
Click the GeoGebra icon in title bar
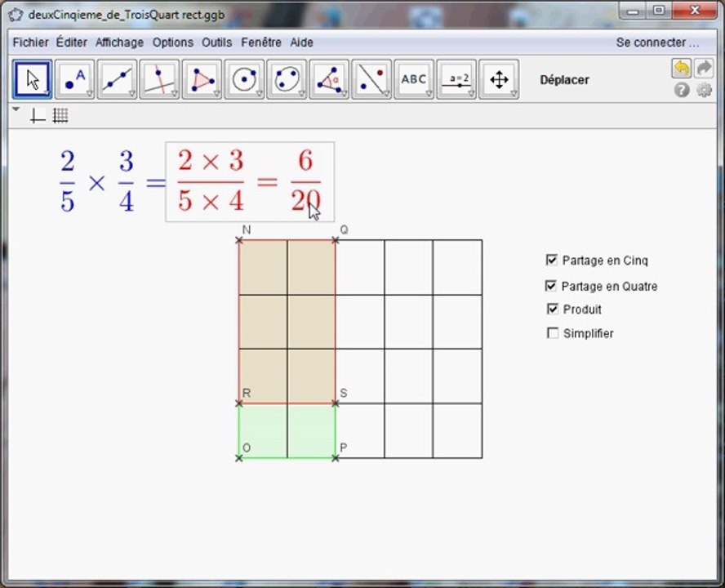(16, 15)
